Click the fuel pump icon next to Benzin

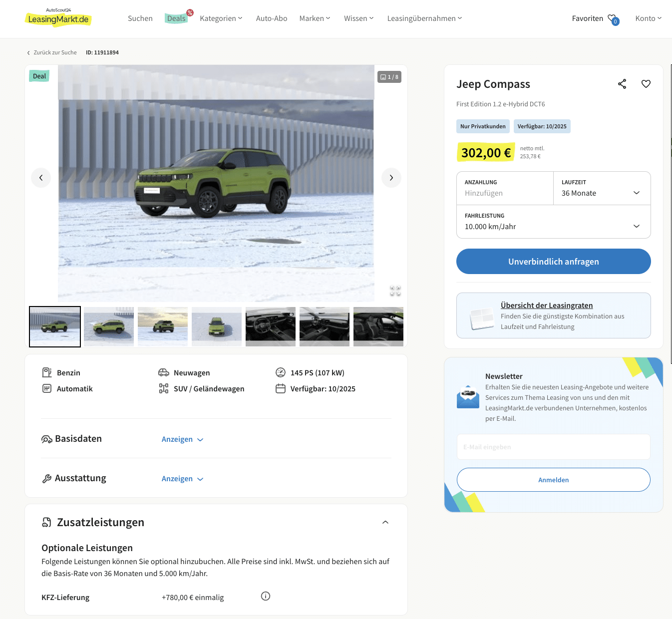(47, 372)
